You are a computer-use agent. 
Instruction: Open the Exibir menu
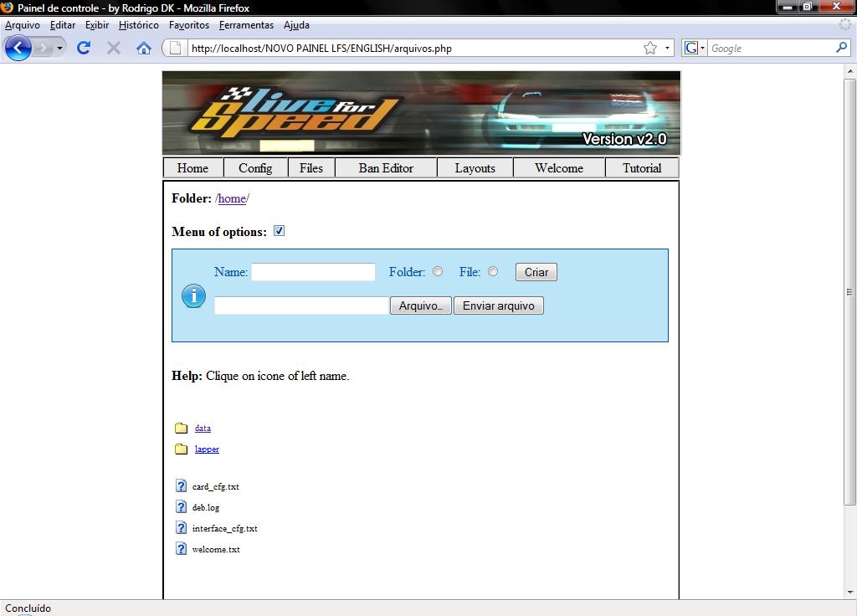97,25
